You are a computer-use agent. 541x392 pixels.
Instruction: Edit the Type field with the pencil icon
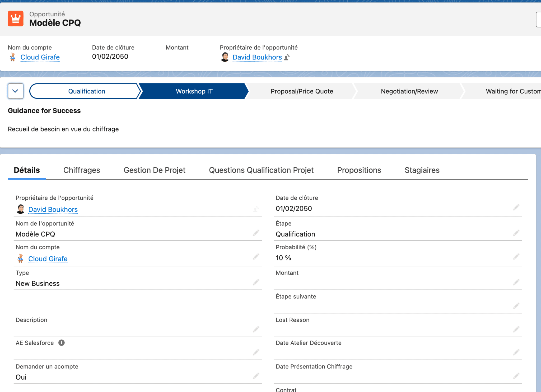pyautogui.click(x=256, y=282)
